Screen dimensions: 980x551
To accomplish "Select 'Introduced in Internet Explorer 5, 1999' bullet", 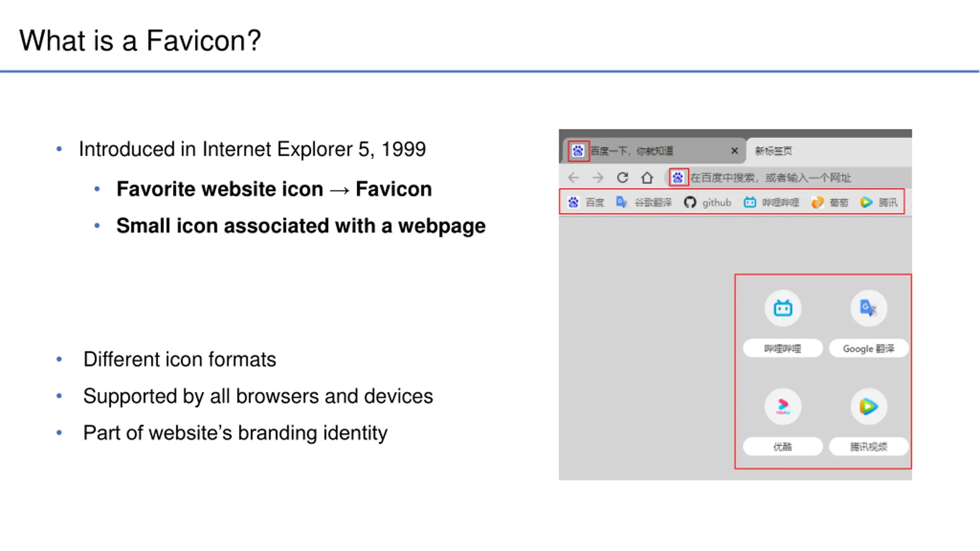I will (x=252, y=149).
